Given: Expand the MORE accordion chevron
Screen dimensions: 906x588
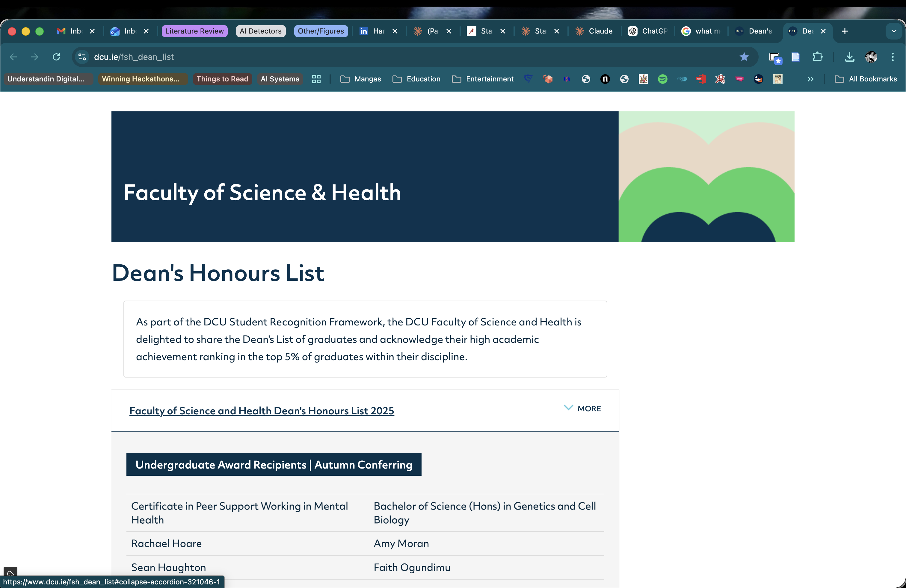Looking at the screenshot, I should coord(582,408).
